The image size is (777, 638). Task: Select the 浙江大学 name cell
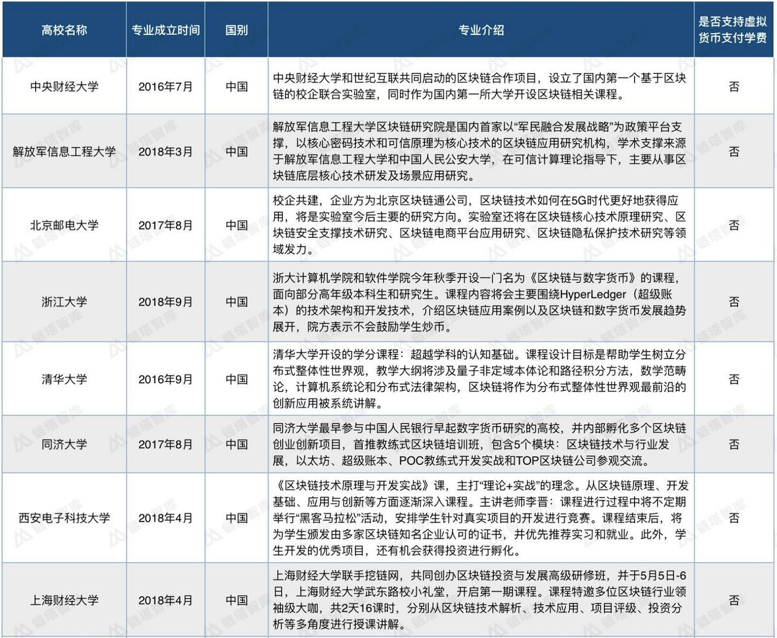click(64, 301)
